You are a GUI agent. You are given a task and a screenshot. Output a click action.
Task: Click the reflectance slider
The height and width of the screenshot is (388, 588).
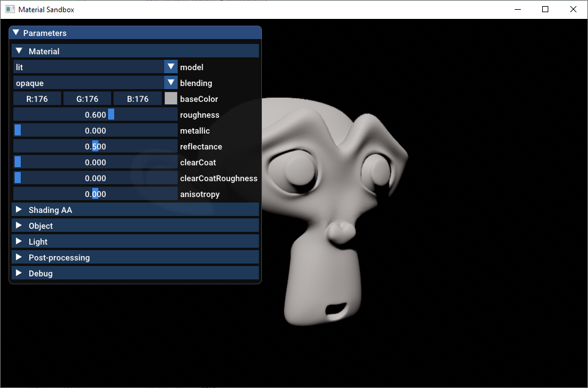95,146
